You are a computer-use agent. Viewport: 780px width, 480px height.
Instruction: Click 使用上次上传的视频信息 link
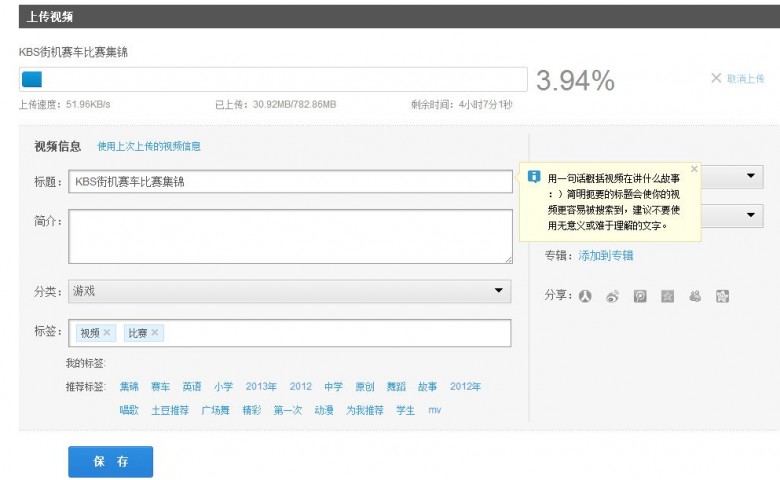click(x=149, y=147)
